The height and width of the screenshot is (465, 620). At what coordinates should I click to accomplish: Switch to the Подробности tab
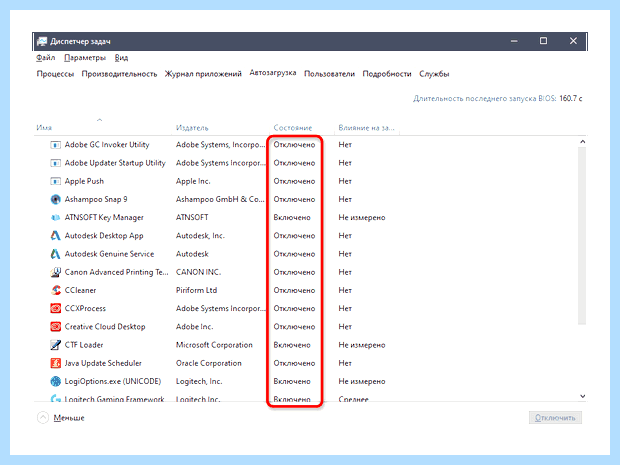tap(387, 74)
